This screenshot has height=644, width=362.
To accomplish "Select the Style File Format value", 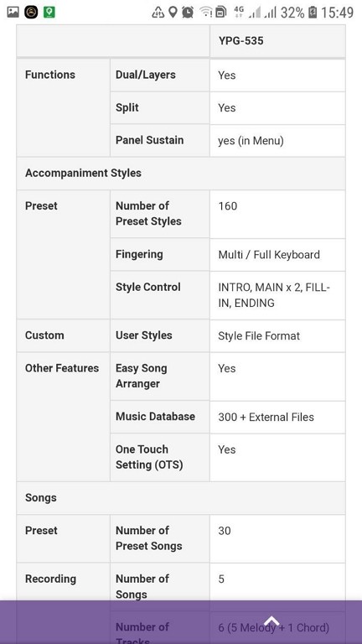I will pyautogui.click(x=259, y=336).
